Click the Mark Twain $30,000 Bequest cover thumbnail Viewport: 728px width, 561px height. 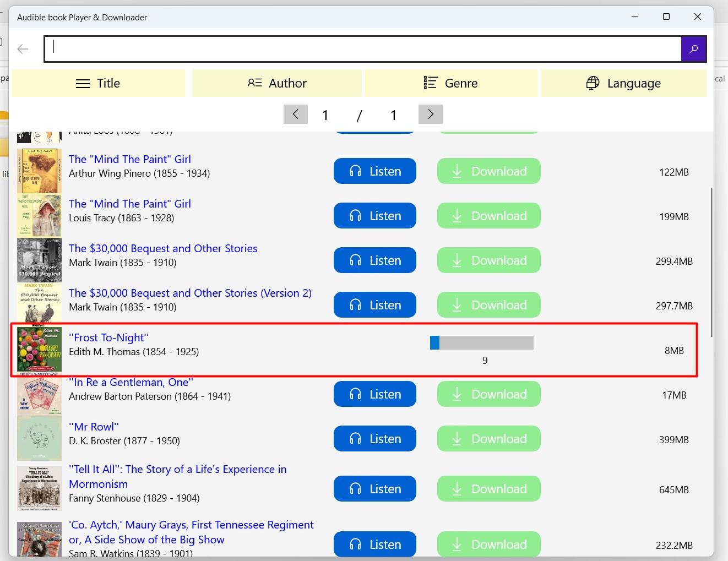tap(39, 260)
